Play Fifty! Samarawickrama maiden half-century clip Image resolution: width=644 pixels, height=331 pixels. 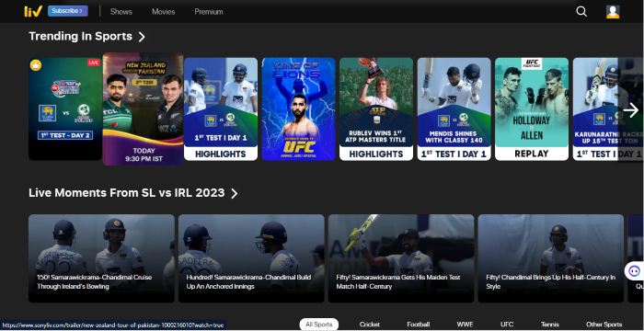(x=401, y=258)
